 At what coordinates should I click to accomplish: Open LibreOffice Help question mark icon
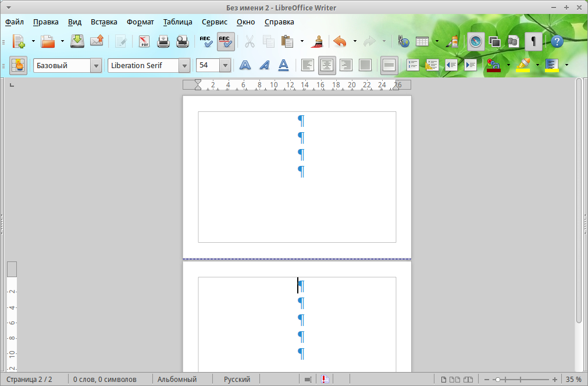pos(557,41)
